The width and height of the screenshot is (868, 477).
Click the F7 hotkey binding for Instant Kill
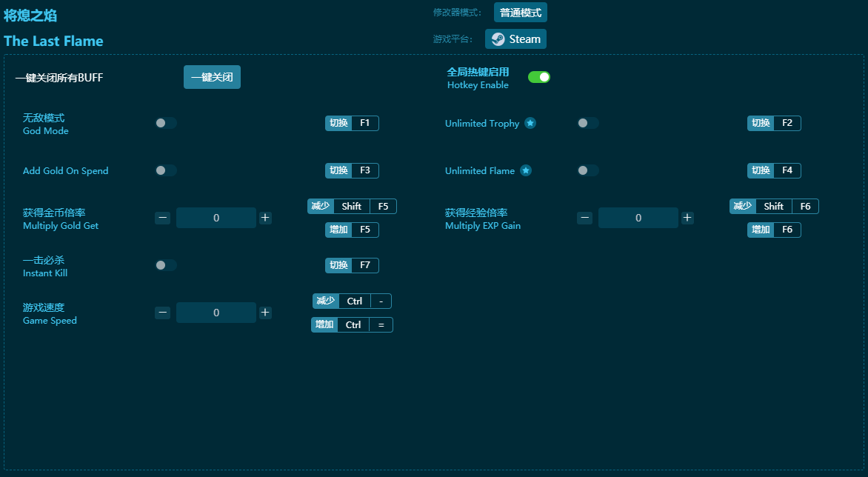(364, 265)
